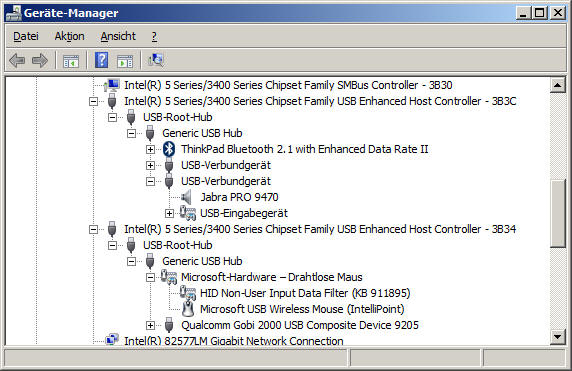Minimize the Geräte-Manager window

[523, 13]
